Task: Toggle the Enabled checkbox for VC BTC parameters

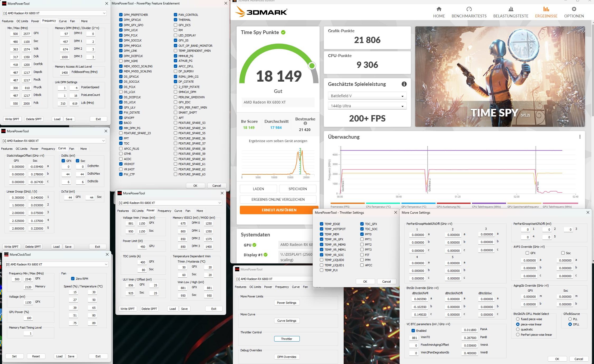Action: (413, 331)
